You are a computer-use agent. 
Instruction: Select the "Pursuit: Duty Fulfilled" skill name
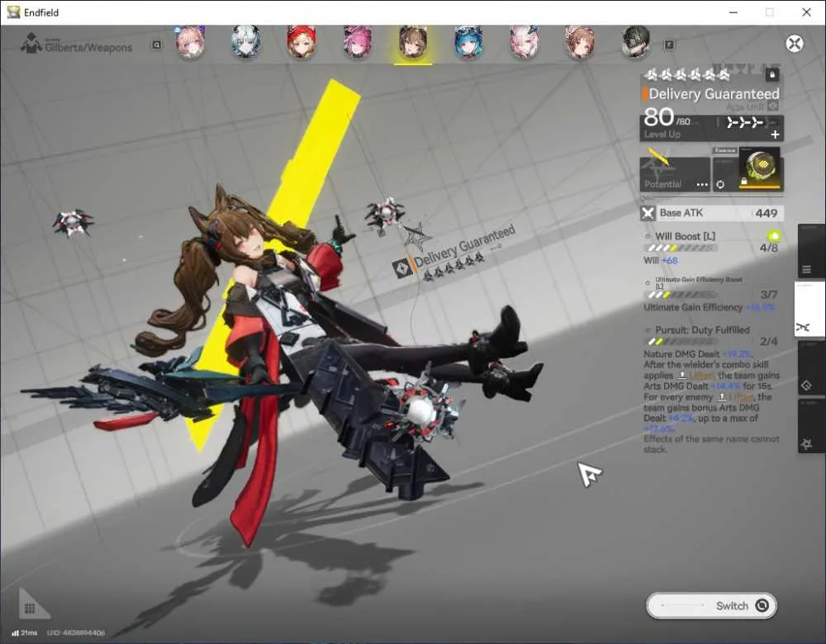[702, 329]
